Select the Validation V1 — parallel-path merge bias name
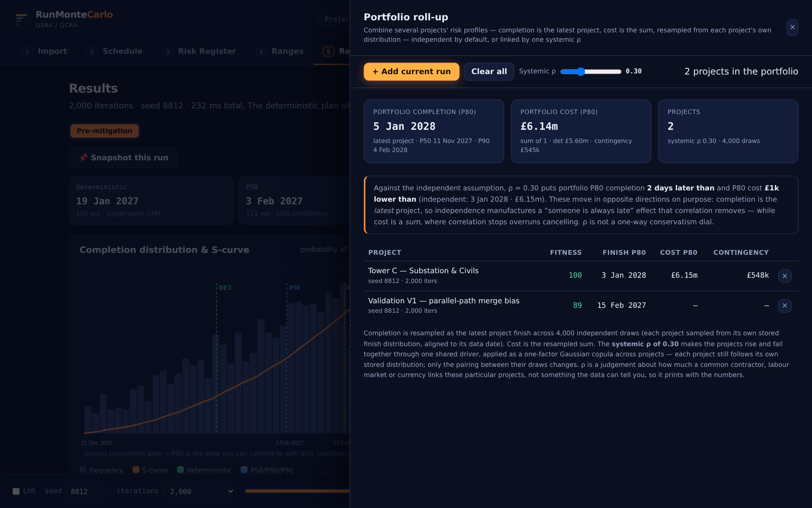The height and width of the screenshot is (508, 812). coord(444,301)
